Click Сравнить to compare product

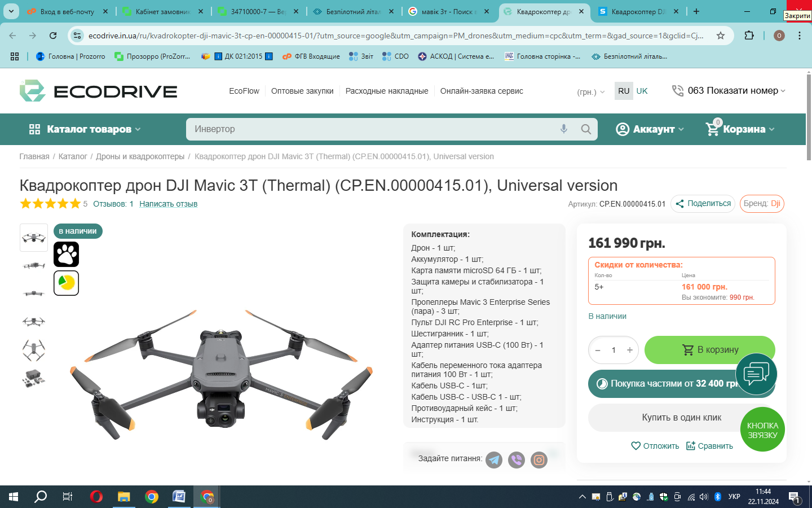[709, 446]
